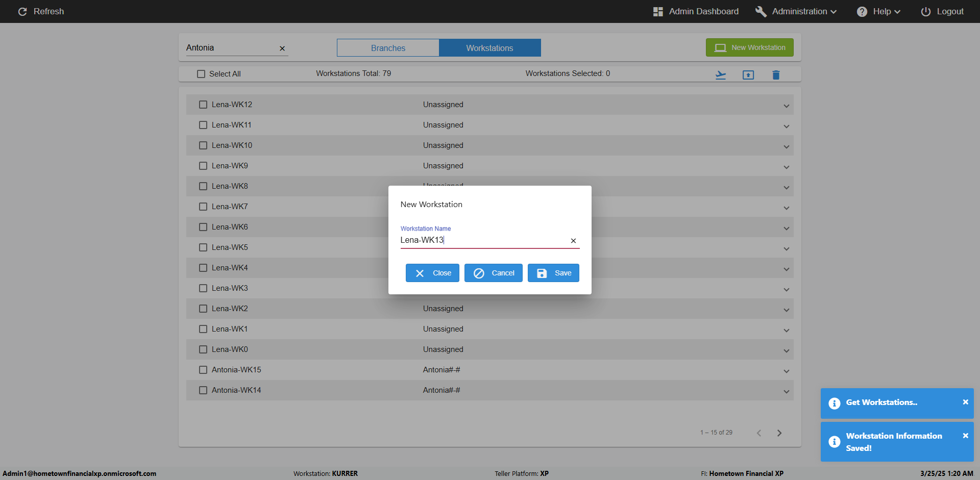Click the flight landing icon in toolbar
Viewport: 980px width, 480px height.
coord(721,75)
